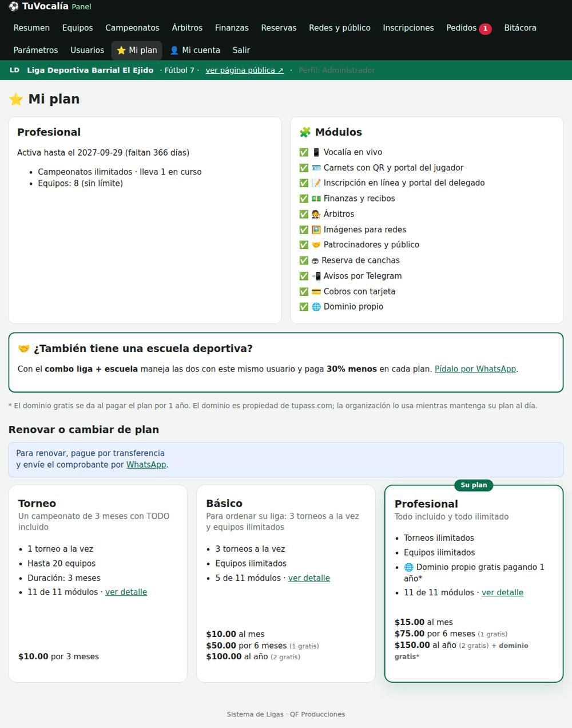Open the ver página pública link
The image size is (572, 728).
(244, 70)
